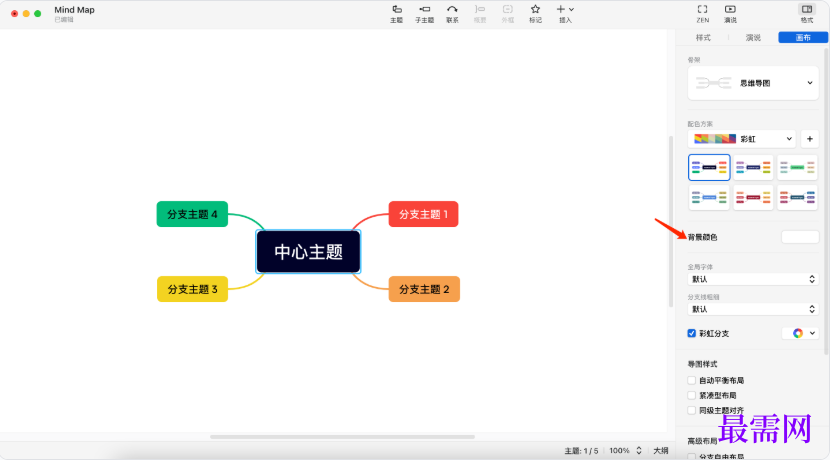Click the 大纲 button in status bar
The width and height of the screenshot is (830, 460).
point(660,450)
